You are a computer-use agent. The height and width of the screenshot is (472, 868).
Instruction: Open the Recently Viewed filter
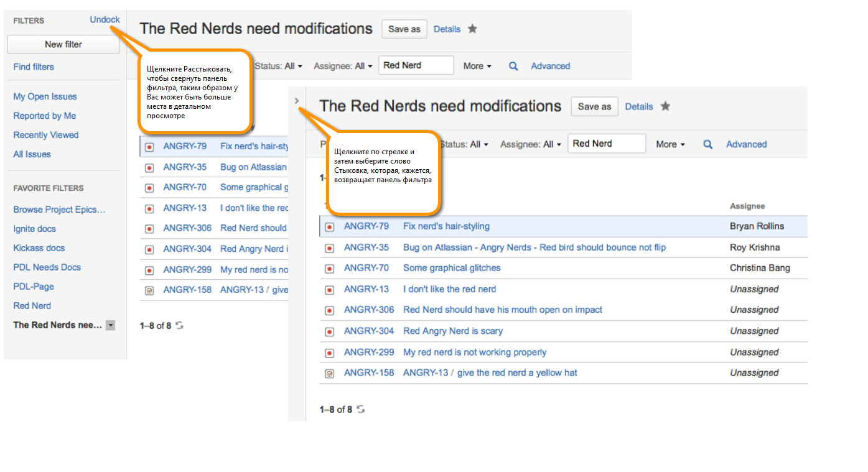(46, 135)
